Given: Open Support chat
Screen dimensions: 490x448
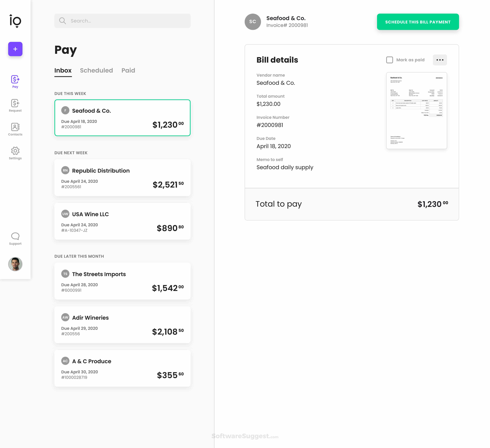Looking at the screenshot, I should [x=15, y=238].
